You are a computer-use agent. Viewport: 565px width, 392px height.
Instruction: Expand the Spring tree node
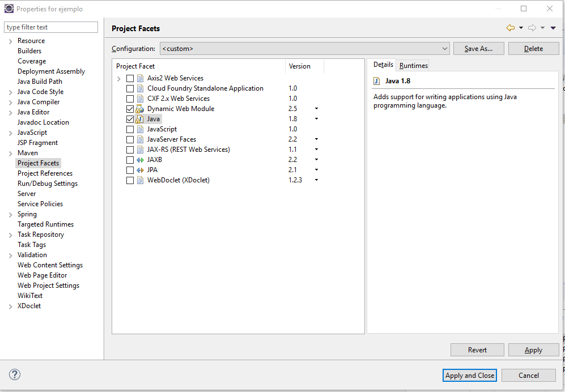pos(10,215)
